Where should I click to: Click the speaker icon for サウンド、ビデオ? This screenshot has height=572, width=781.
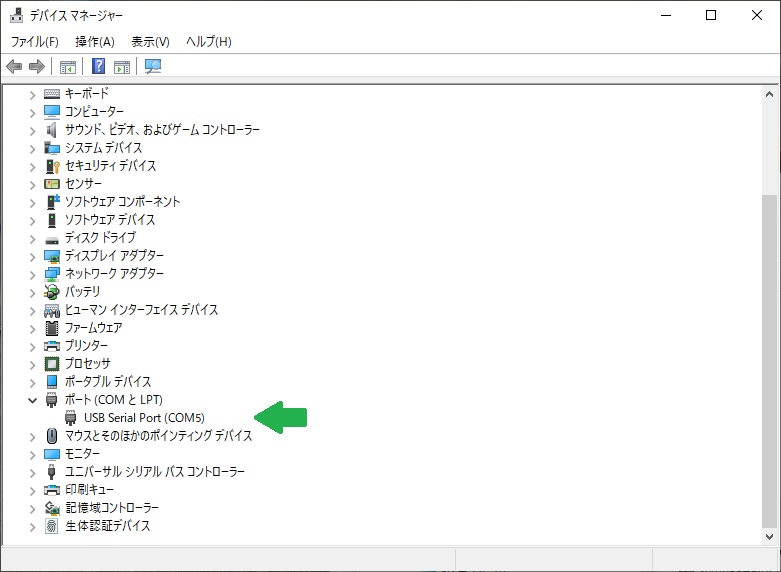[x=52, y=130]
